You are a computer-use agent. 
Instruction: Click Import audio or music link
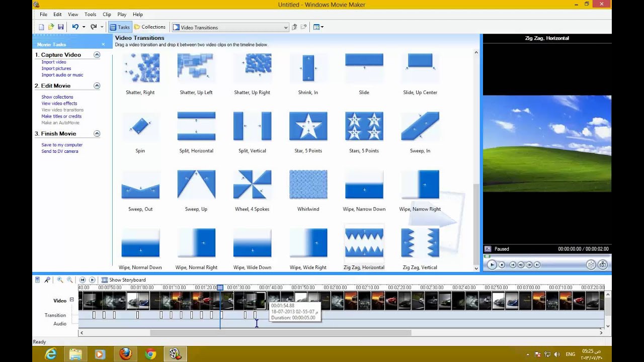pos(62,75)
